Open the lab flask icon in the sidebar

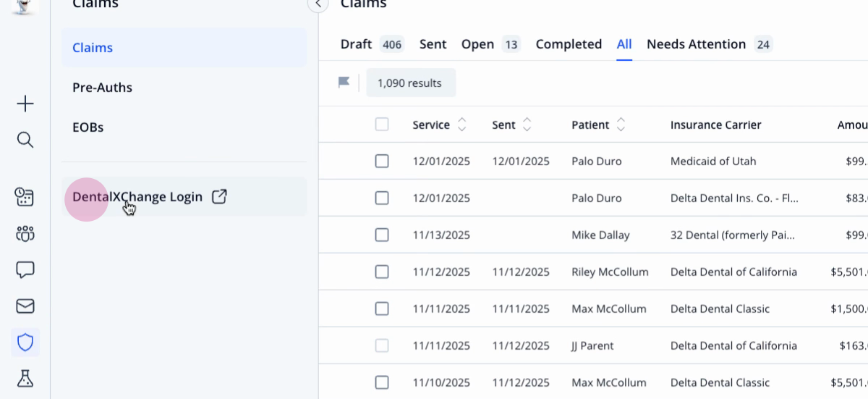coord(25,378)
